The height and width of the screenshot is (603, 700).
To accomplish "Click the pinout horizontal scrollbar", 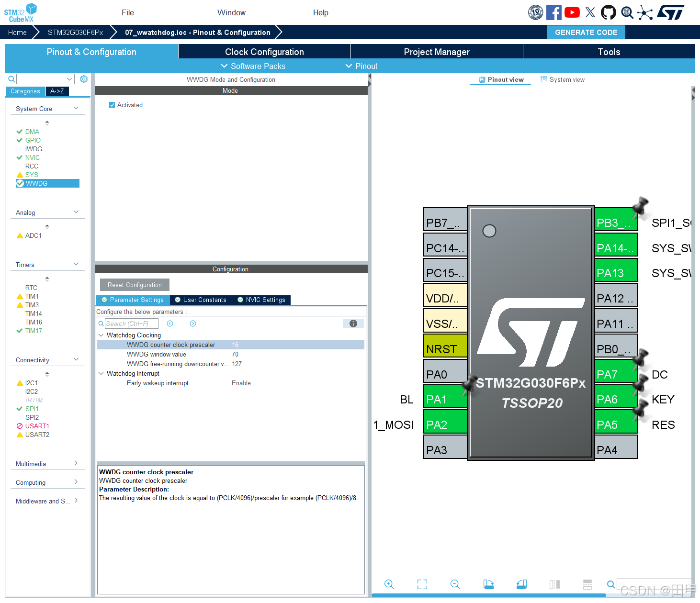I will pyautogui.click(x=488, y=595).
